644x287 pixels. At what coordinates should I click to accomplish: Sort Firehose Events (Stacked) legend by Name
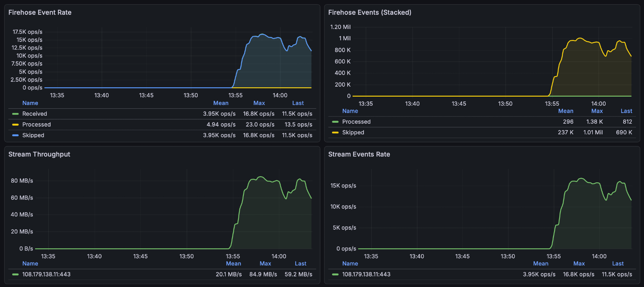click(x=350, y=111)
